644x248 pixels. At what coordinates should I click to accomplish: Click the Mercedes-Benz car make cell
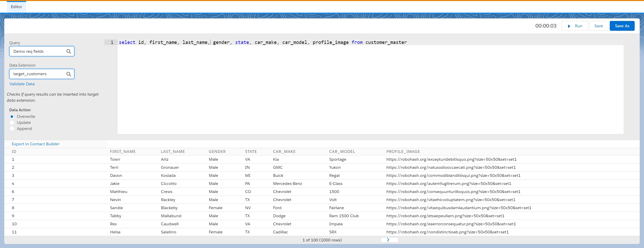(287, 184)
